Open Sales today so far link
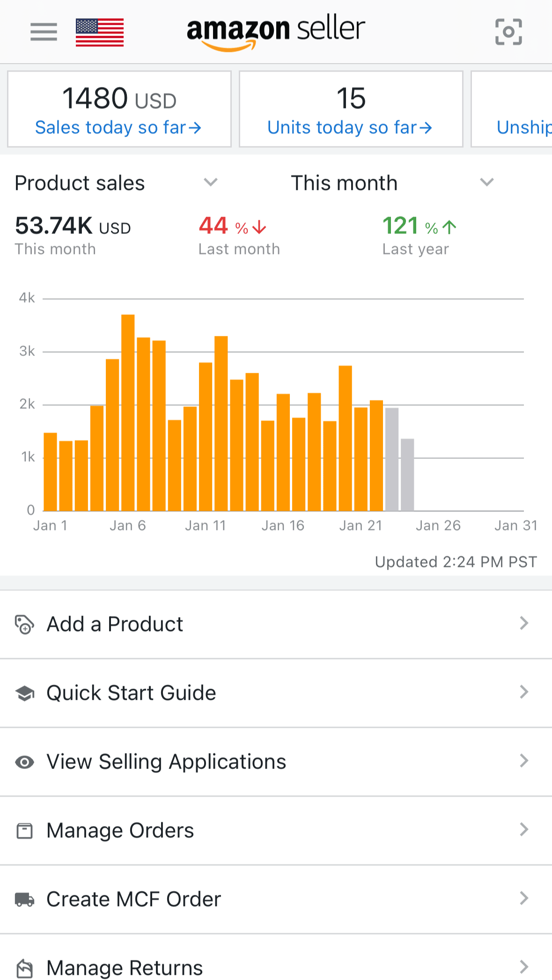Screen dimensions: 552x980 pos(118,127)
